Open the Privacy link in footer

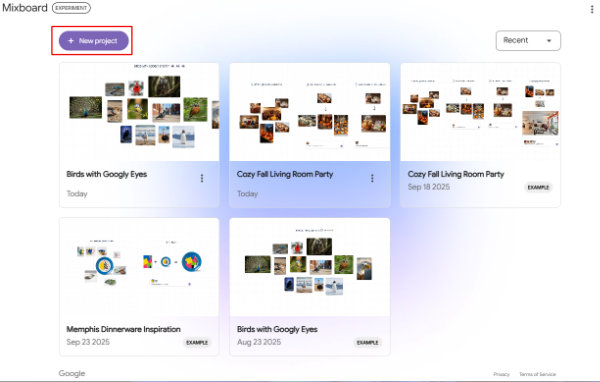tap(501, 374)
